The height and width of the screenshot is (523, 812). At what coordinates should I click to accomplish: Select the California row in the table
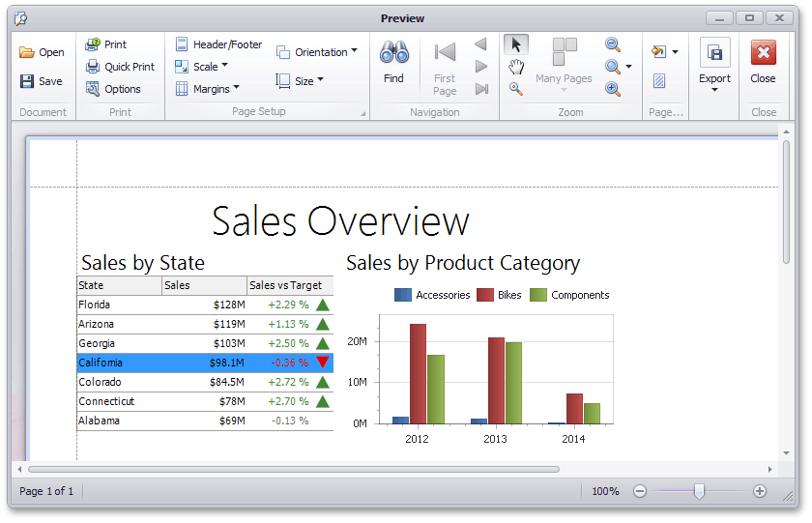coord(205,363)
